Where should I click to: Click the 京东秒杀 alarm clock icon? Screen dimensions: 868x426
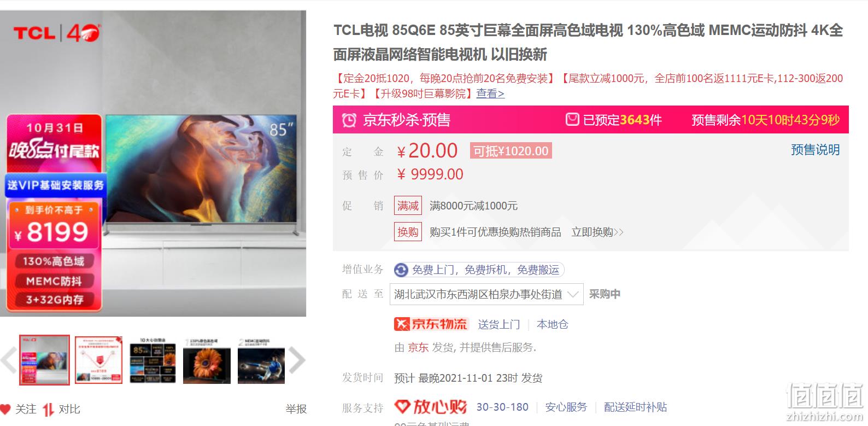(349, 120)
